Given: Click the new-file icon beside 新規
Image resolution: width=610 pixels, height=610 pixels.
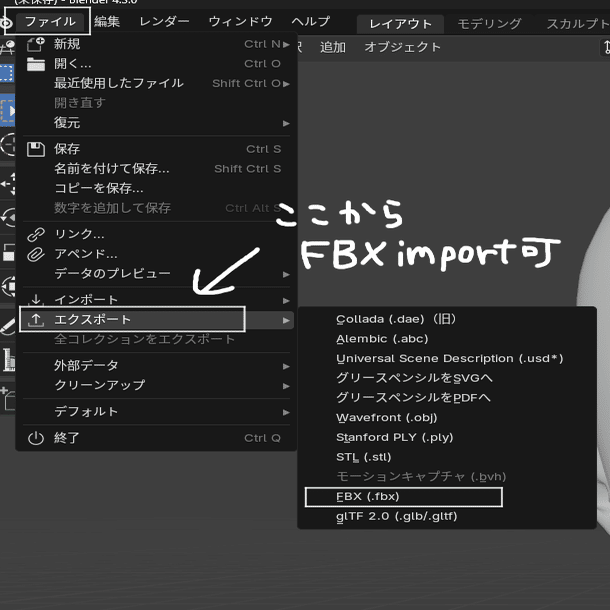Looking at the screenshot, I should [x=36, y=44].
